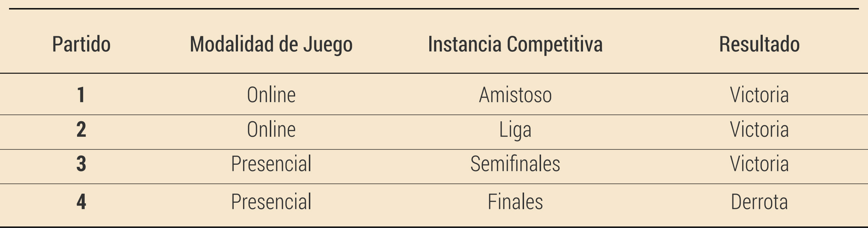Click Victoria result for Liga match
This screenshot has width=868, height=228.
[759, 129]
